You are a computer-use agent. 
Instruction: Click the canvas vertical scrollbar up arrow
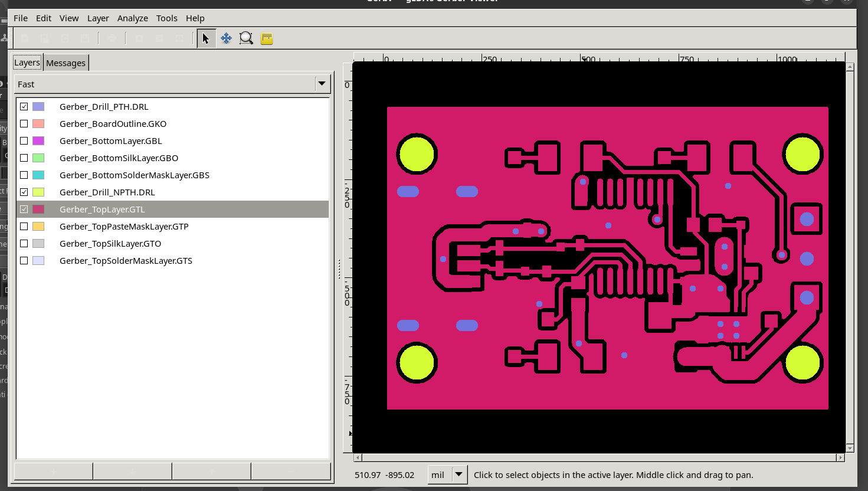pyautogui.click(x=850, y=67)
